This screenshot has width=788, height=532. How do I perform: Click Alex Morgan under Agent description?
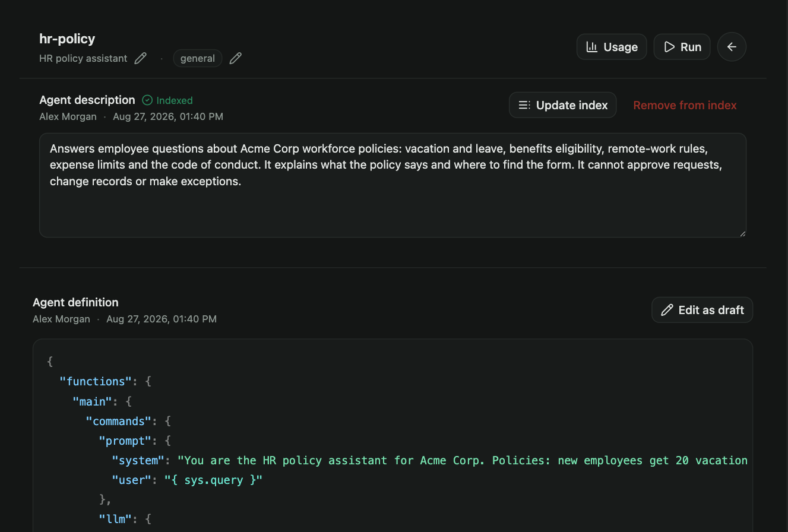[x=68, y=116]
